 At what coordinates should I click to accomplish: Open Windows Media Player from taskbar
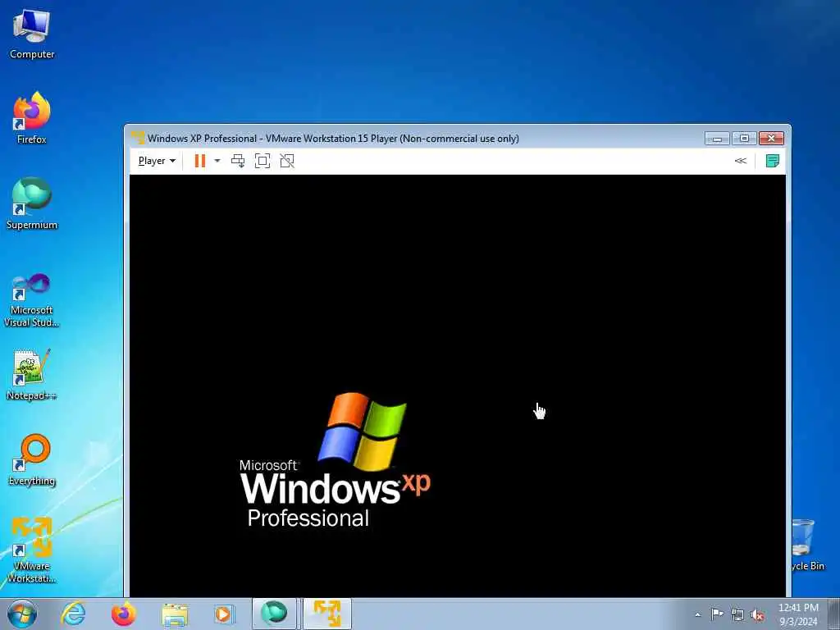coord(224,614)
